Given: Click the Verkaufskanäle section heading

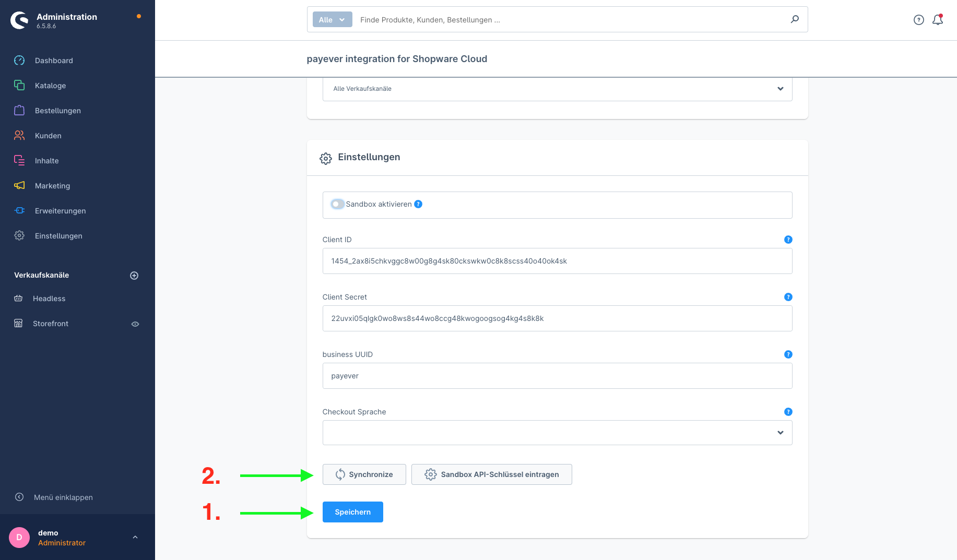Looking at the screenshot, I should pyautogui.click(x=41, y=275).
